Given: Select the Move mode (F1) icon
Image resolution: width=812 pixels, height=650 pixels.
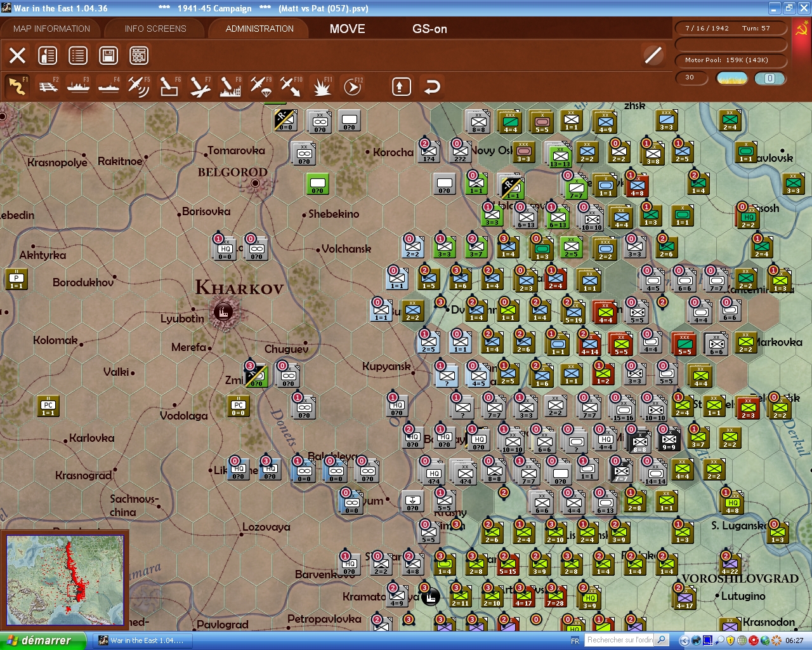Looking at the screenshot, I should pyautogui.click(x=17, y=86).
